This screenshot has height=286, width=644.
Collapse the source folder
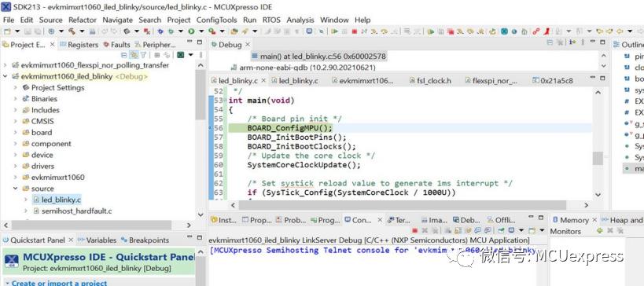(15, 189)
